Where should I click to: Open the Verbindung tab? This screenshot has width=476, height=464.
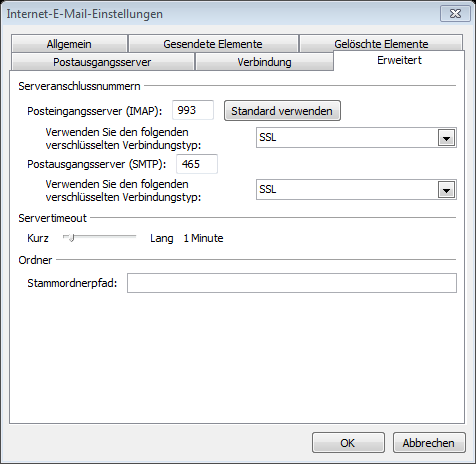264,62
